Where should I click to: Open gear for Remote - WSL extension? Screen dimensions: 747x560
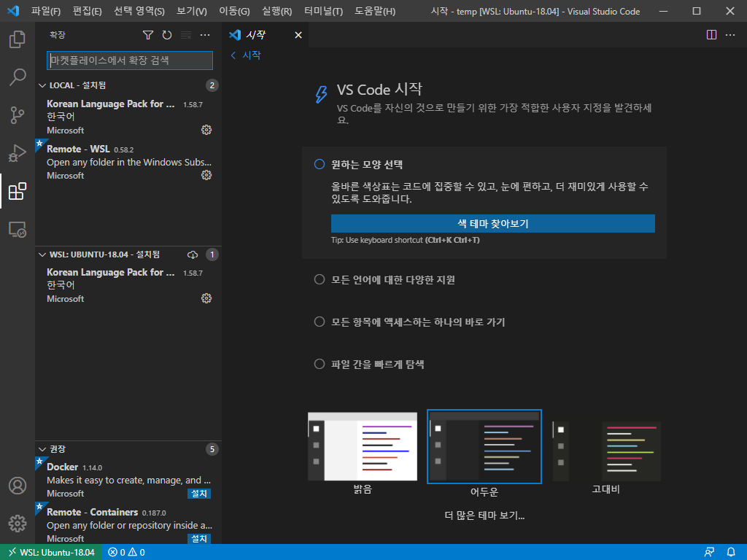206,175
